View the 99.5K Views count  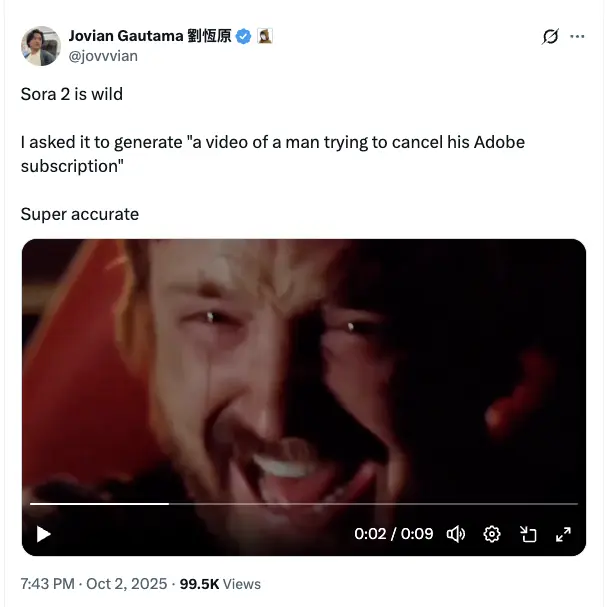(220, 584)
